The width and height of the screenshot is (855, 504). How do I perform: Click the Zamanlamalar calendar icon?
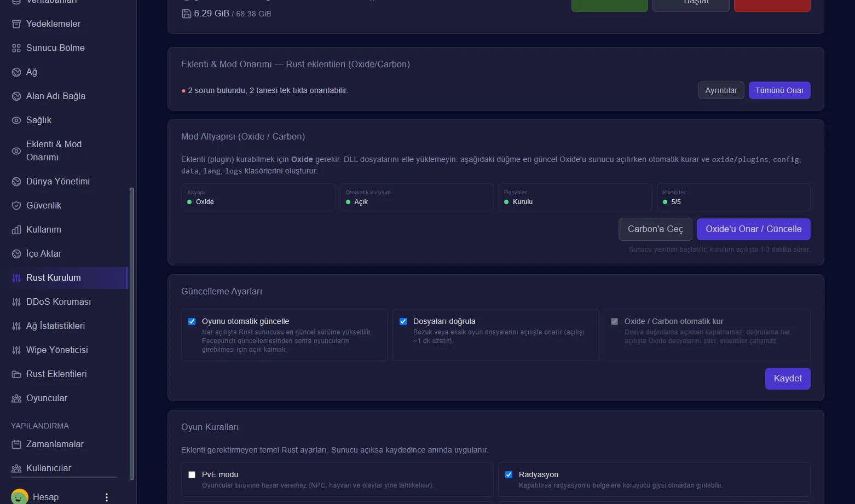pos(16,444)
